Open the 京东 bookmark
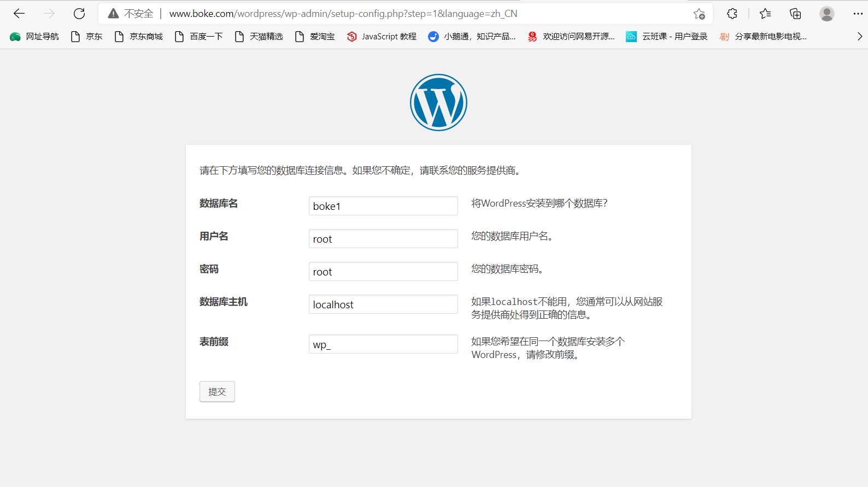The height and width of the screenshot is (487, 868). point(87,37)
